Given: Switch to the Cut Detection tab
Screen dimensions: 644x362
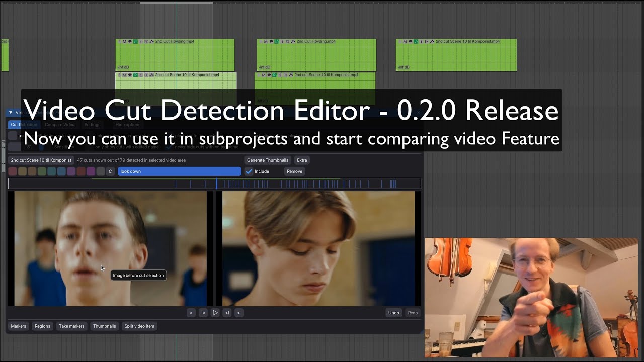Looking at the screenshot, I should [24, 125].
